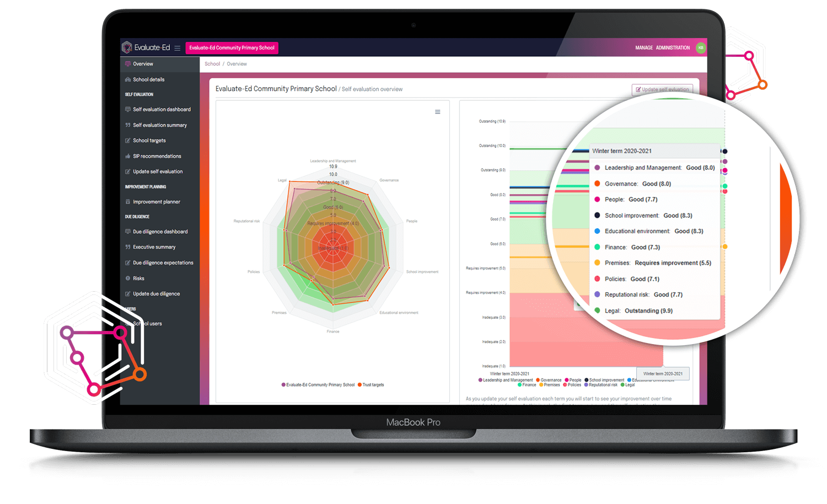Click the Inadequate (1.0) y-axis label
Image resolution: width=827 pixels, height=504 pixels.
pyautogui.click(x=493, y=366)
